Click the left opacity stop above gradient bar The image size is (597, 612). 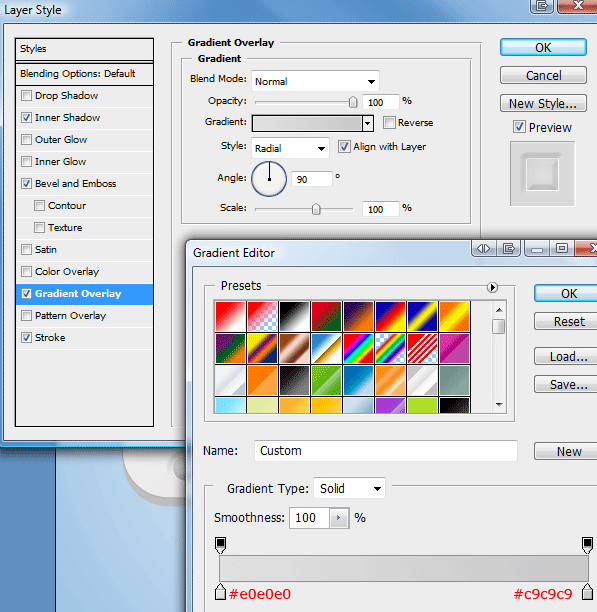click(220, 545)
